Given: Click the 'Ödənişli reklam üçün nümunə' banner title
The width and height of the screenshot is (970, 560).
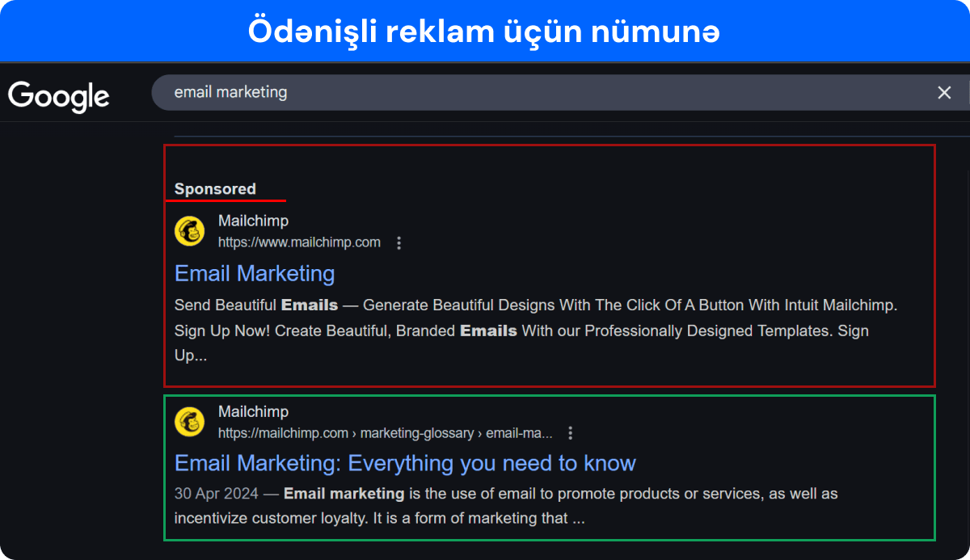Looking at the screenshot, I should coord(483,32).
